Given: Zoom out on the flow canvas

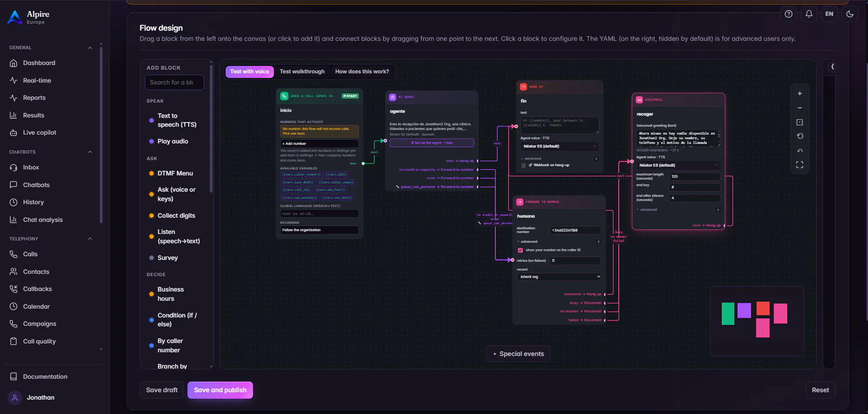Looking at the screenshot, I should [800, 108].
